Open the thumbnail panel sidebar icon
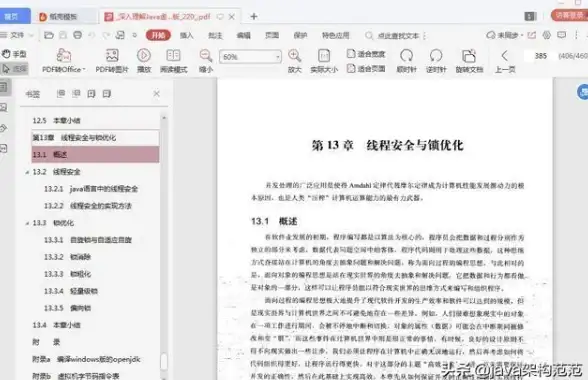 [x=3, y=108]
